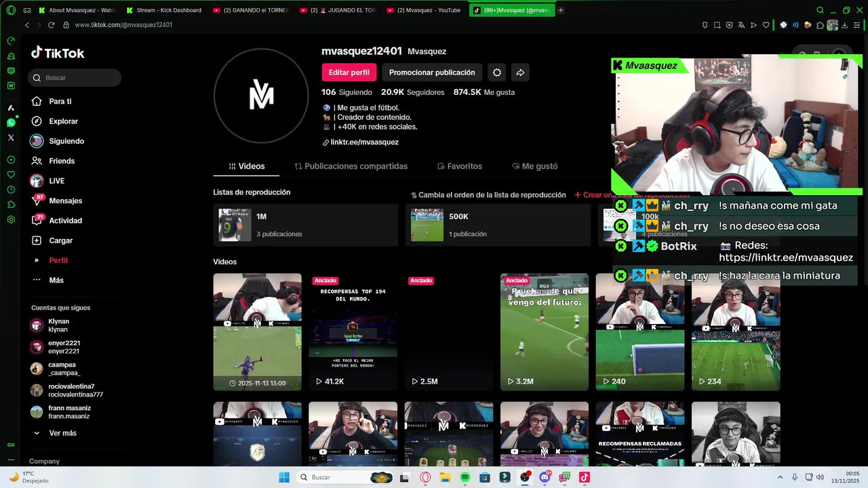Viewport: 868px width, 488px height.
Task: Click the address bar URL tiktok.com/@mvasquez12401
Action: pos(123,25)
